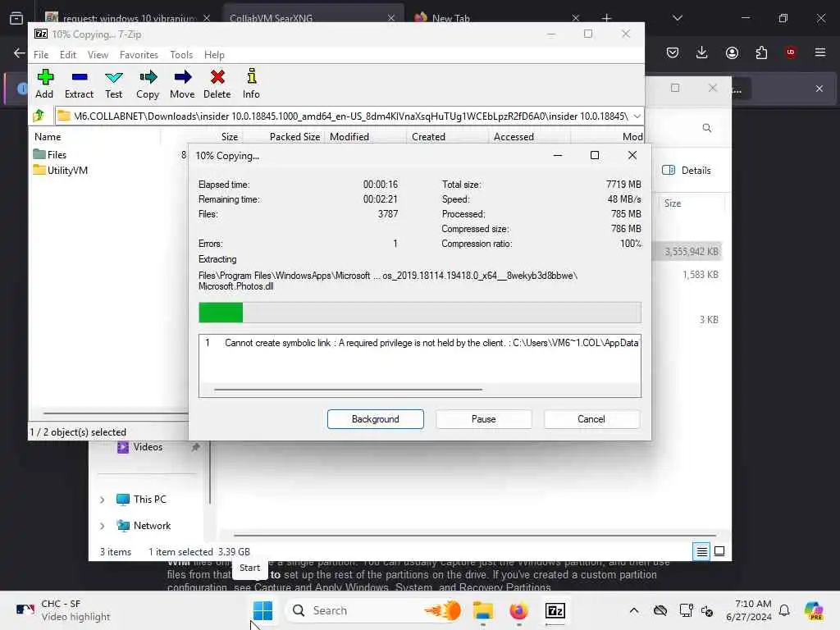Send the copy operation to Background

pos(376,419)
